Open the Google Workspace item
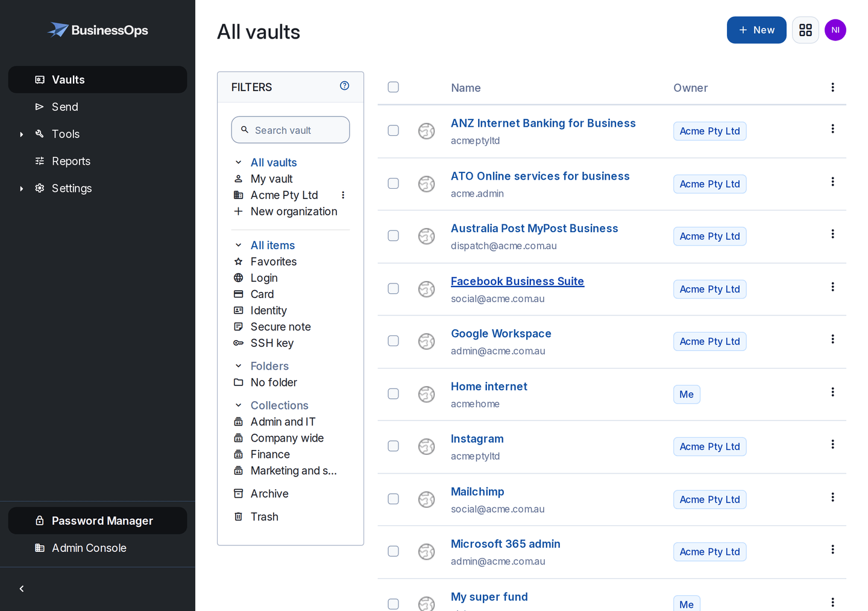This screenshot has width=868, height=611. 501,334
